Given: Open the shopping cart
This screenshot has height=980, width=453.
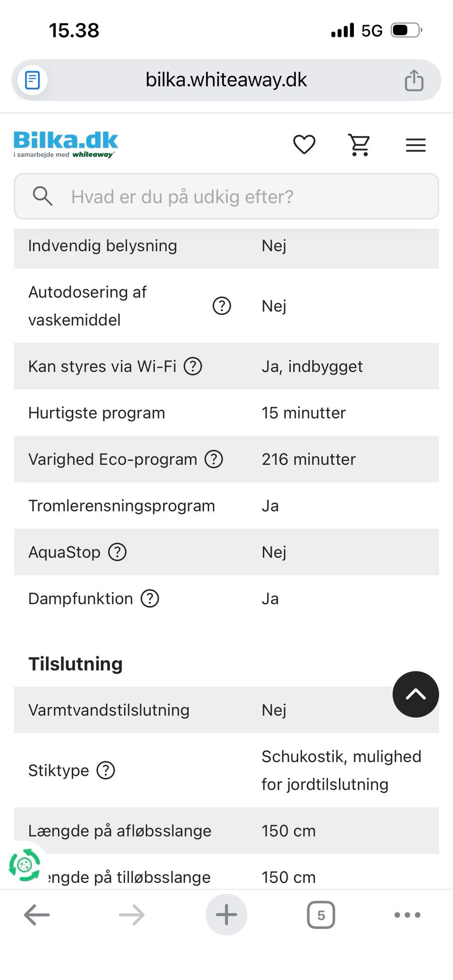Looking at the screenshot, I should point(360,144).
